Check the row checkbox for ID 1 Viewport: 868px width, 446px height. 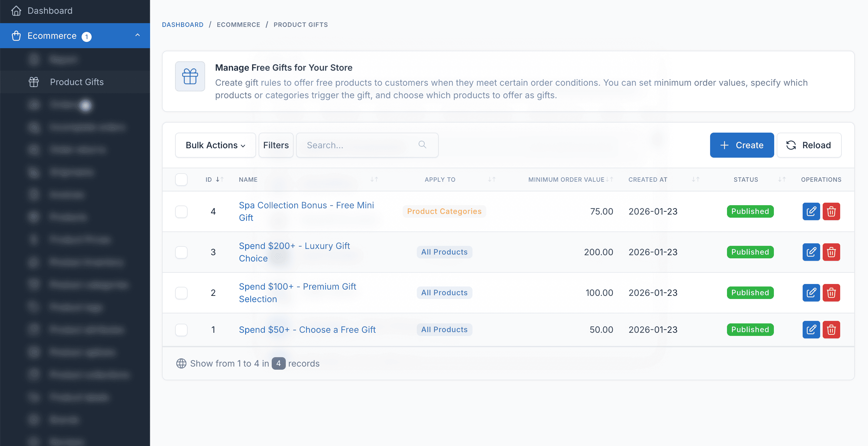coord(181,330)
